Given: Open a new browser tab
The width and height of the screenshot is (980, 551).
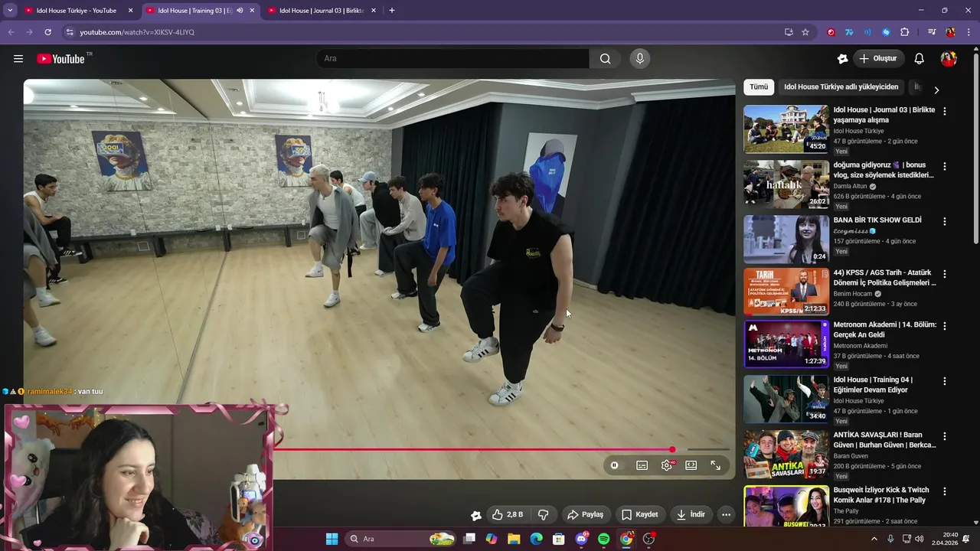Looking at the screenshot, I should [x=392, y=11].
